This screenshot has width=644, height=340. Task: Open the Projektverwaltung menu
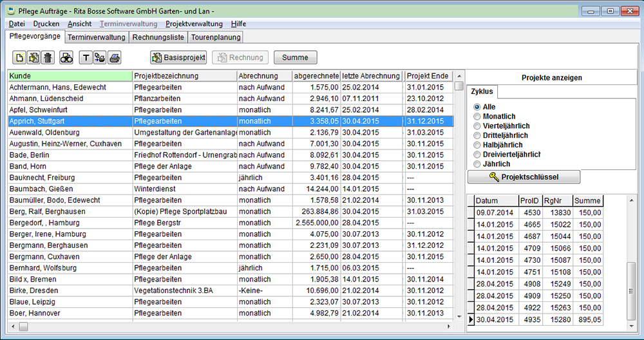[194, 24]
